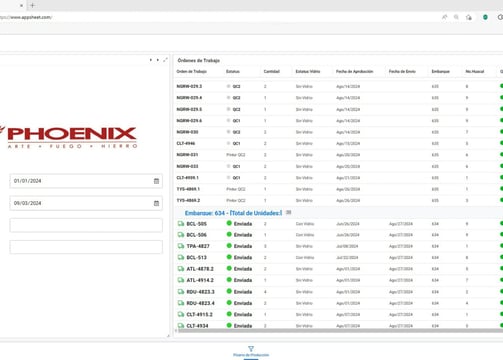Click the truck icon beside TPA-4827
The height and width of the screenshot is (360, 503).
181,246
